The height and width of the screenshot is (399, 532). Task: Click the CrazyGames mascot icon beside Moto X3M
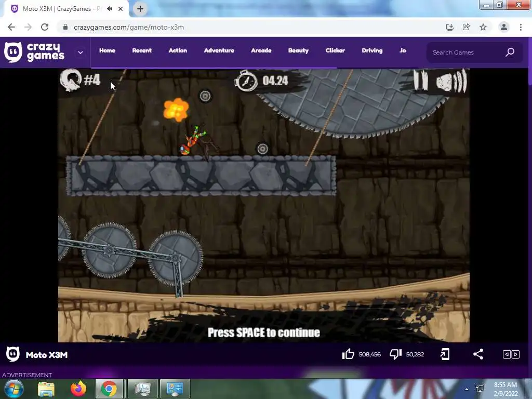pos(13,354)
